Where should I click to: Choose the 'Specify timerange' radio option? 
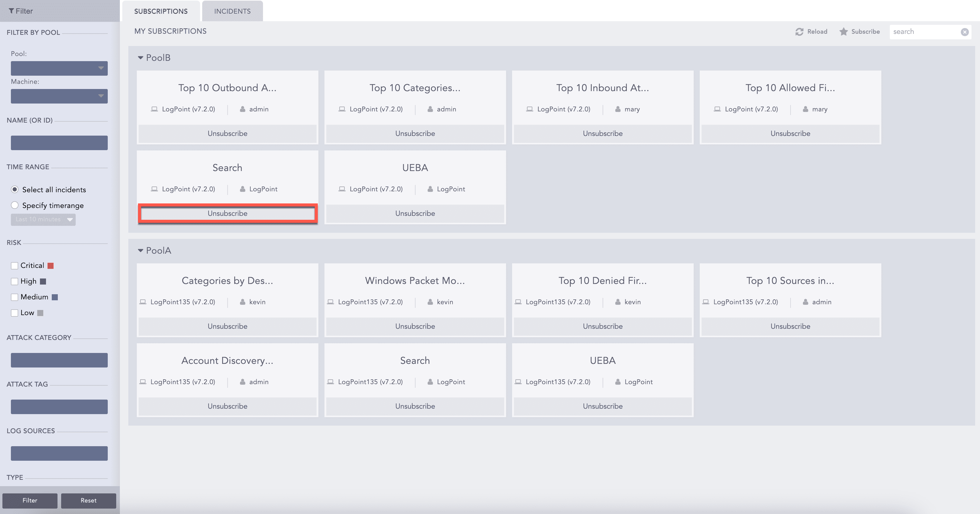coord(15,206)
